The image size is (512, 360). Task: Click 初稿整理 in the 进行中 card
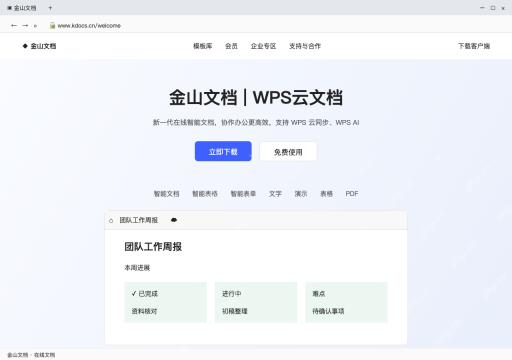click(235, 311)
